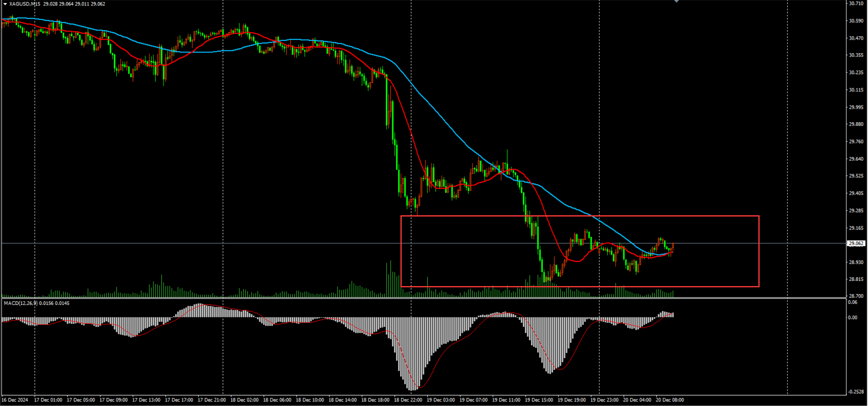
Task: Click the 18 Dec 14:00 time label
Action: 343,400
